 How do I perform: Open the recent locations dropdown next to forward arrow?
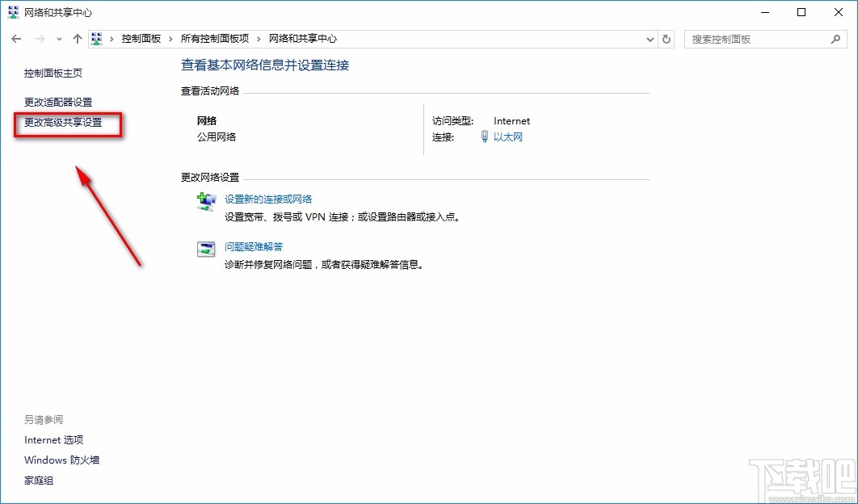coord(58,38)
